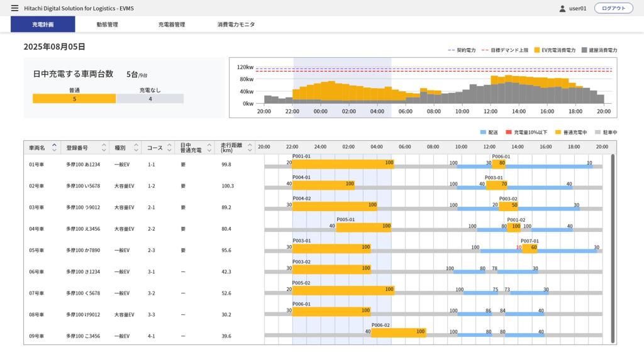Viewport: 644px width, 362px height.
Task: Click the EV充電消費電力 legend swatch
Action: point(537,50)
